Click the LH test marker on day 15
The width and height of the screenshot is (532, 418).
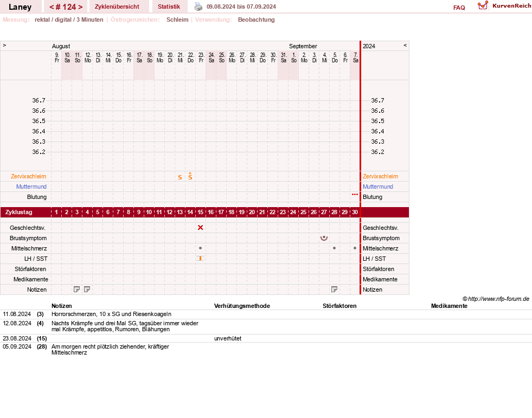(x=200, y=259)
